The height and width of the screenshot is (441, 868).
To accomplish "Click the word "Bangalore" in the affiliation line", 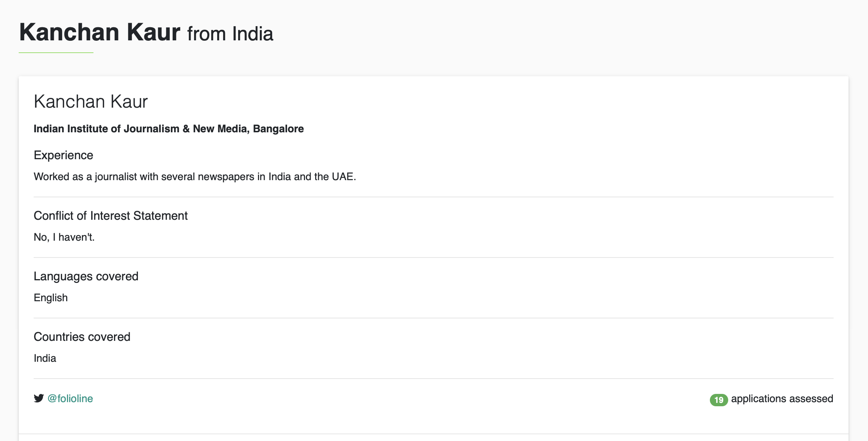I will pos(278,129).
